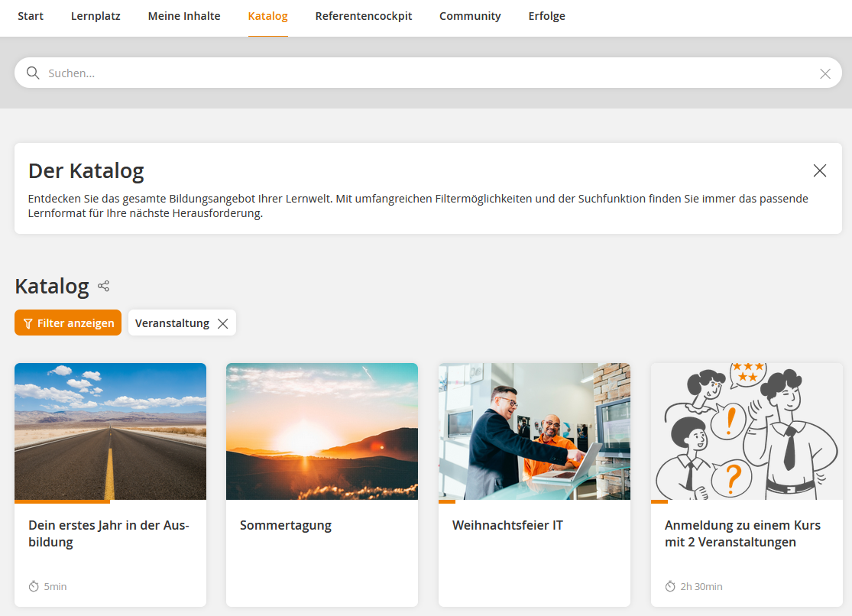Click the share icon next to Katalog
This screenshot has width=852, height=616.
point(104,287)
